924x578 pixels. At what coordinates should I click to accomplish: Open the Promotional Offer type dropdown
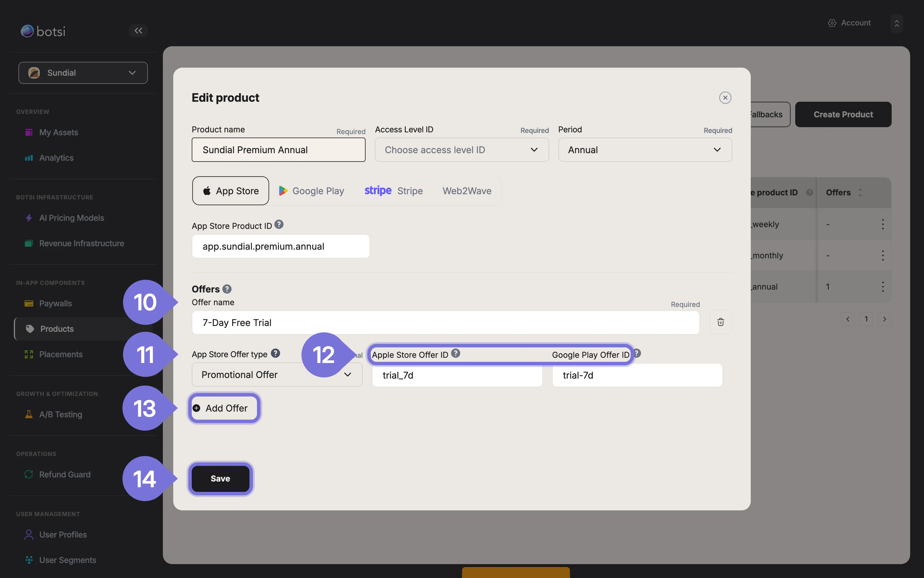277,375
